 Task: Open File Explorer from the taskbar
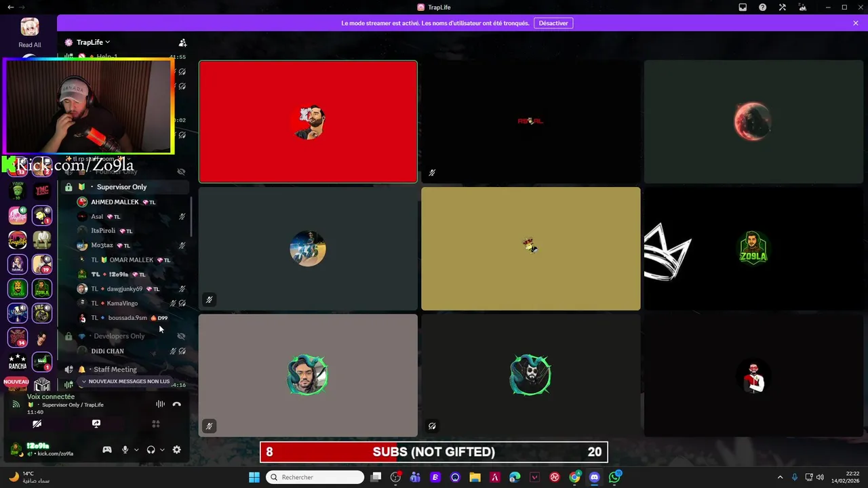(x=475, y=477)
